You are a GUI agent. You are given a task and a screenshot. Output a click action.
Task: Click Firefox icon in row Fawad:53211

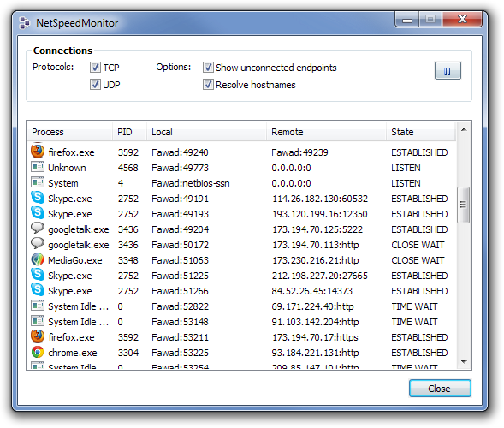pos(38,336)
